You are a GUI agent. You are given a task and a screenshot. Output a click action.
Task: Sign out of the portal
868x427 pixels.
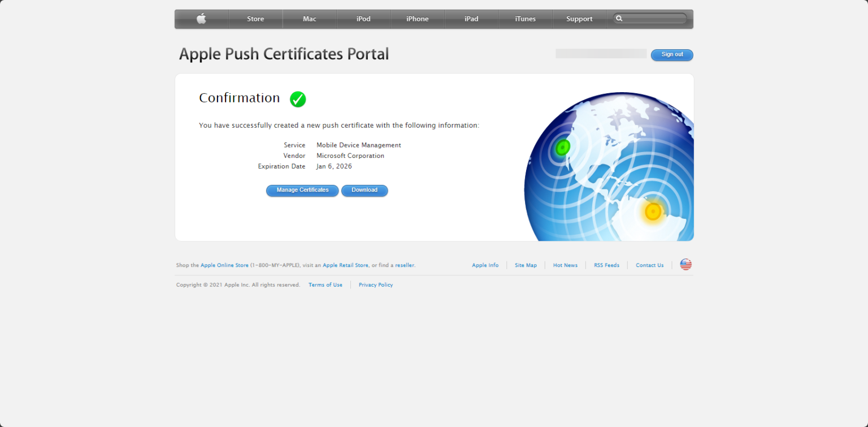point(672,54)
